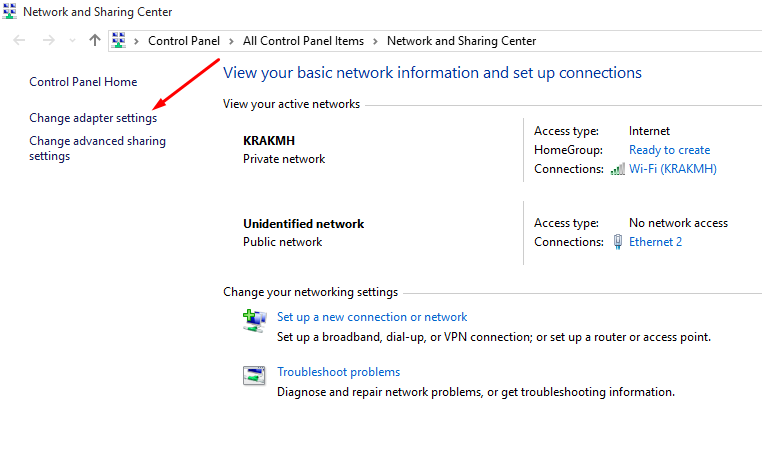Open Change adapter settings
This screenshot has width=762, height=472.
pos(93,118)
